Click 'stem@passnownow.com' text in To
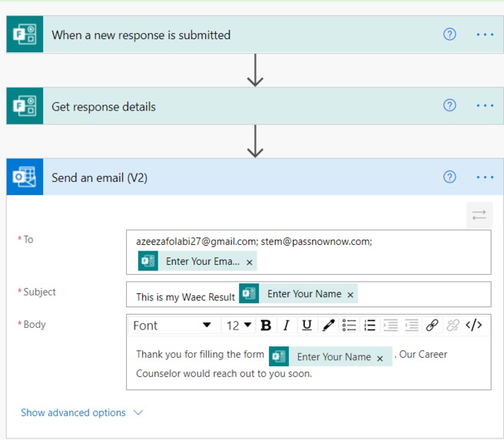 (x=315, y=242)
